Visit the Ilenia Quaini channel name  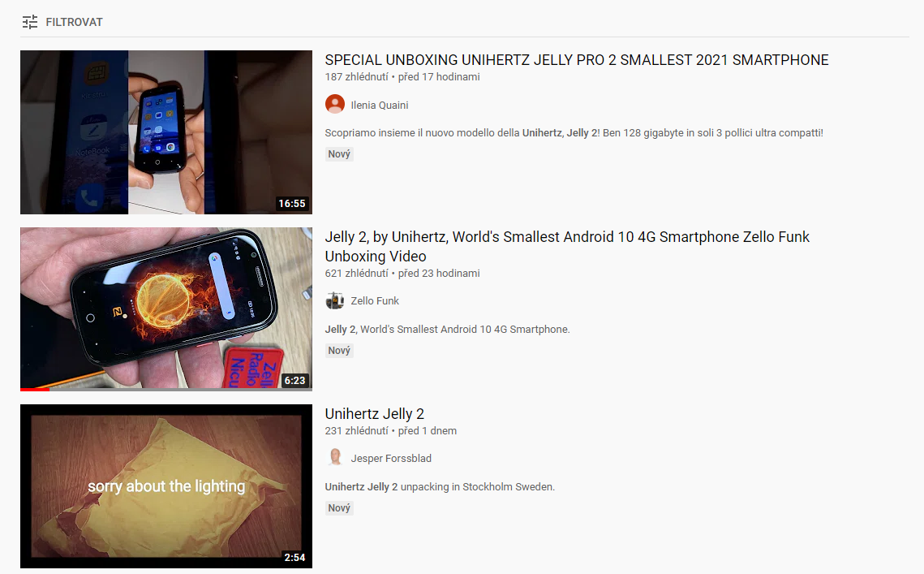[x=380, y=105]
